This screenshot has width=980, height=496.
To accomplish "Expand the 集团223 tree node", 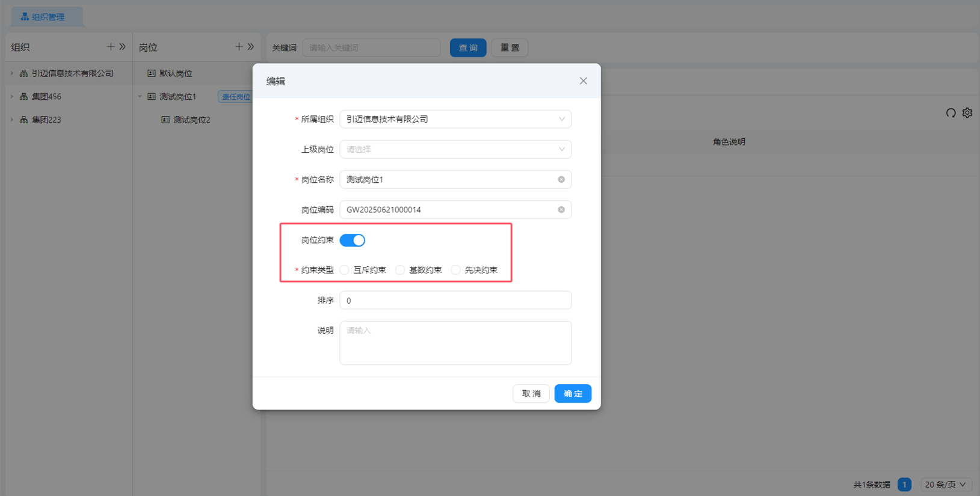I will coord(12,120).
